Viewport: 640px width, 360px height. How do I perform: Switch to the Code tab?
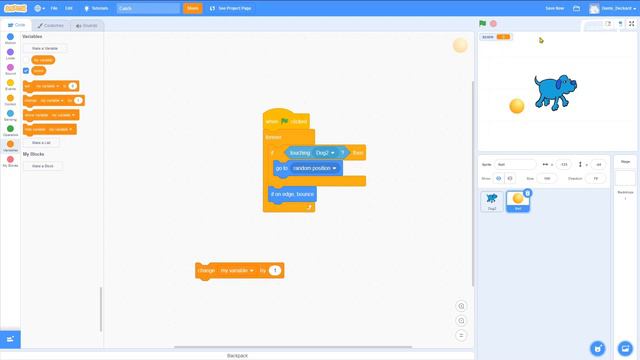16,25
